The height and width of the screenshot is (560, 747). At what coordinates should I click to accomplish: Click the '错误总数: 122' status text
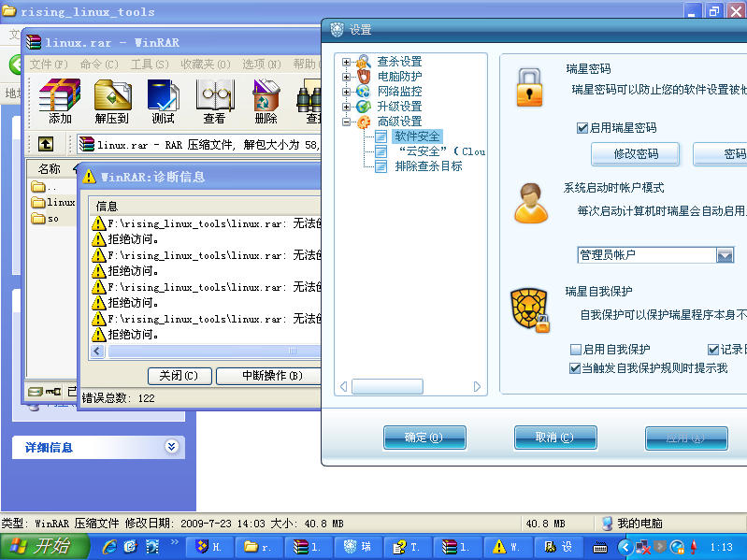118,398
